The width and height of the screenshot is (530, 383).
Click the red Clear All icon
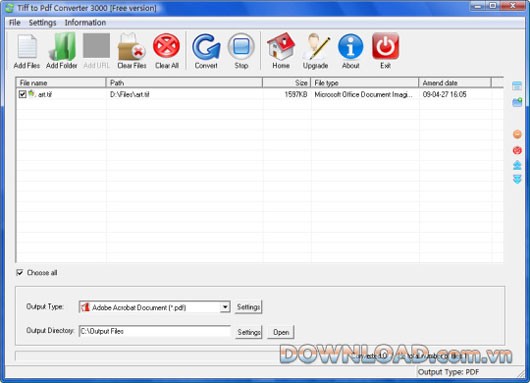pyautogui.click(x=166, y=46)
